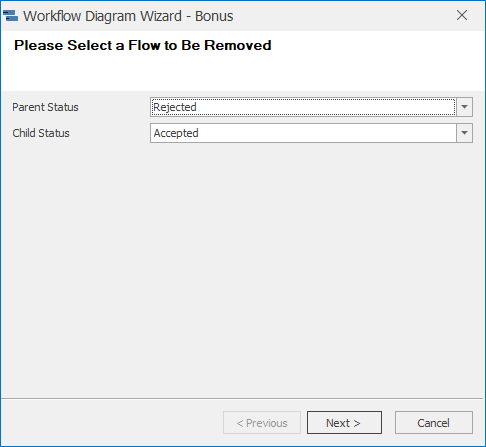Go to the next wizard step
The height and width of the screenshot is (447, 486).
tap(344, 423)
